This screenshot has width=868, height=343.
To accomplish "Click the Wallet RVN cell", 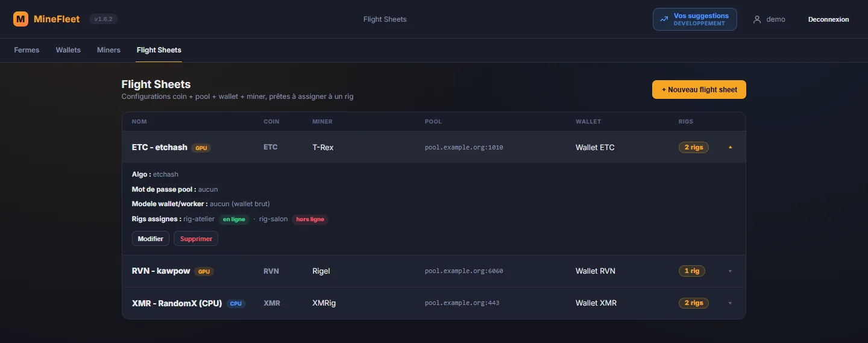I will point(596,271).
